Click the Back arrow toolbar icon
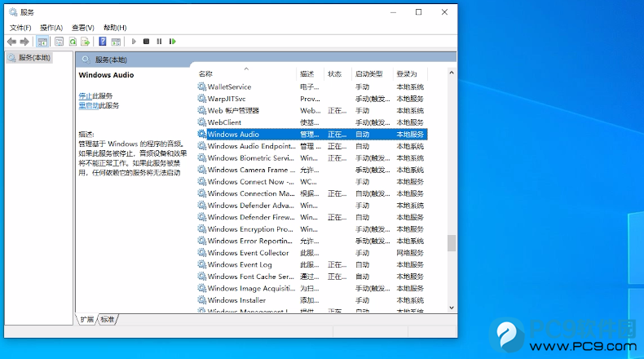This screenshot has width=644, height=359. click(12, 42)
